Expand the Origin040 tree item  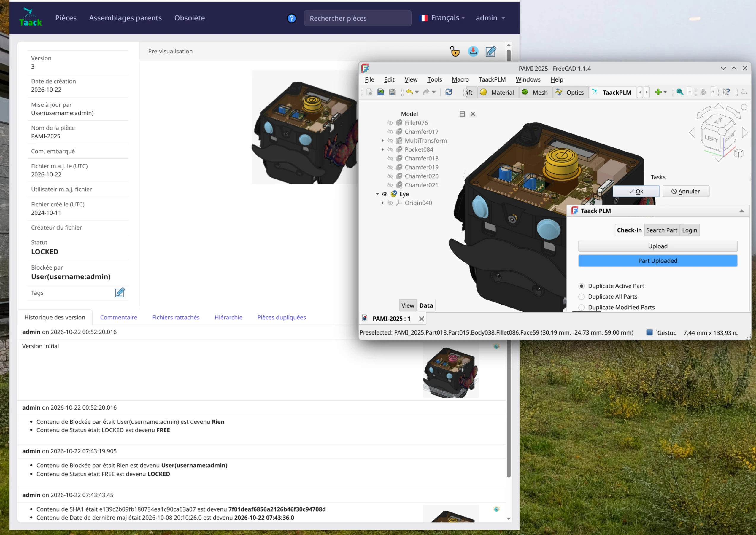(383, 203)
